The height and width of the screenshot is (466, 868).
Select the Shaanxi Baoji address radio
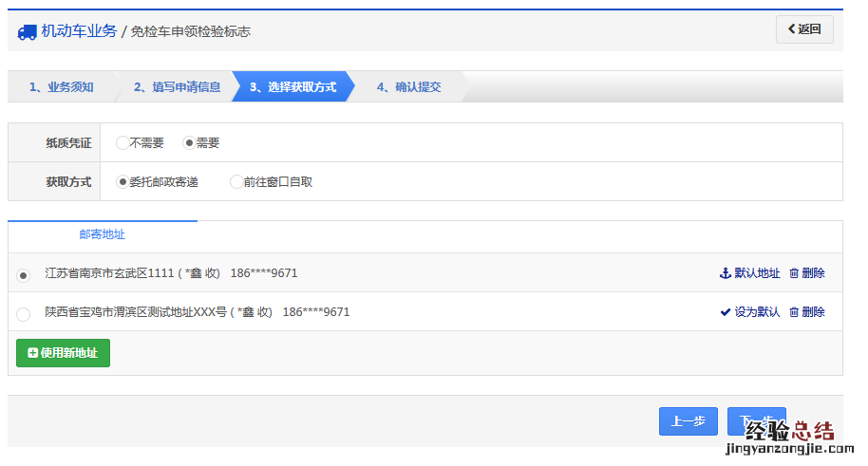coord(24,314)
